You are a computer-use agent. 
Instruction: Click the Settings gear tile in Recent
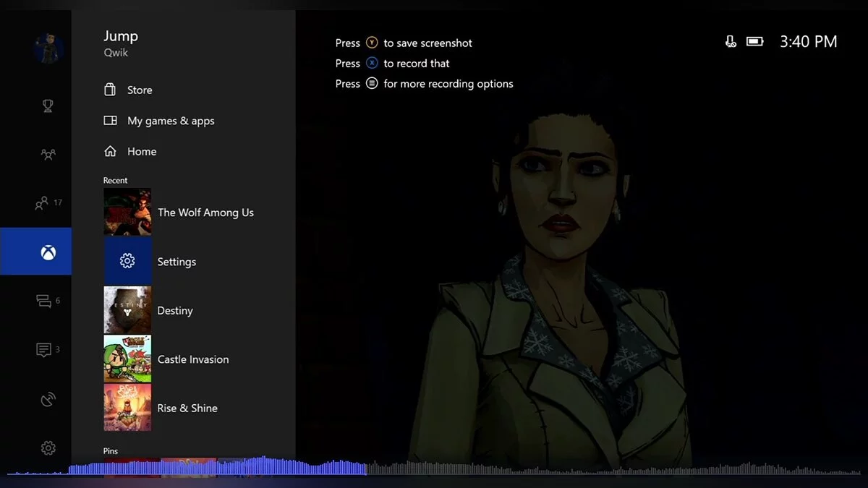tap(127, 261)
